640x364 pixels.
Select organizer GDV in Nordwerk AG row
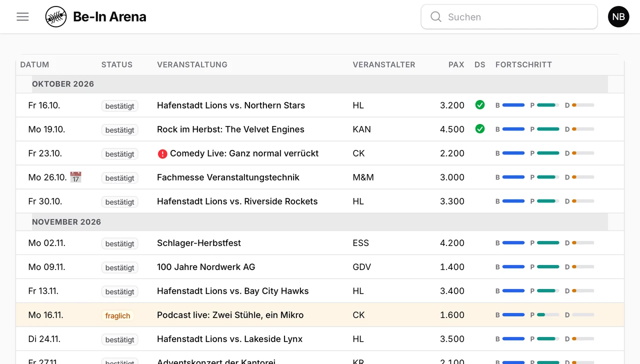[x=361, y=267]
